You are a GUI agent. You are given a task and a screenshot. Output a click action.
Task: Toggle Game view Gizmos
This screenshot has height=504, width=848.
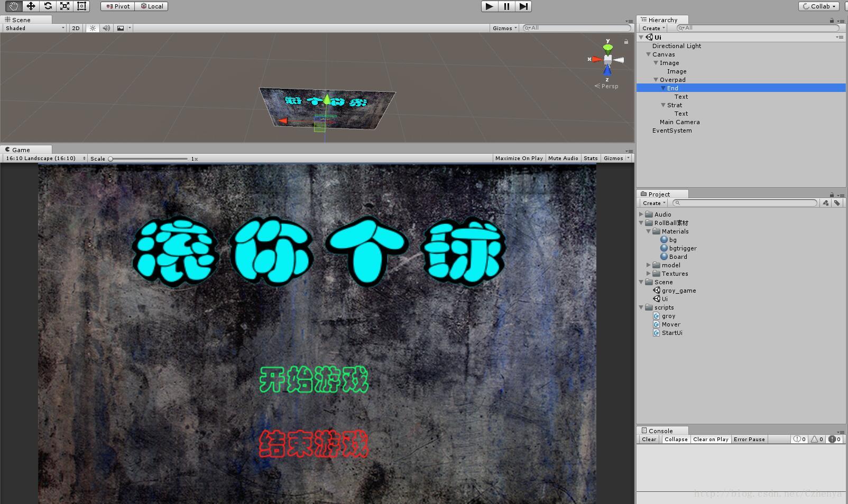pyautogui.click(x=613, y=158)
